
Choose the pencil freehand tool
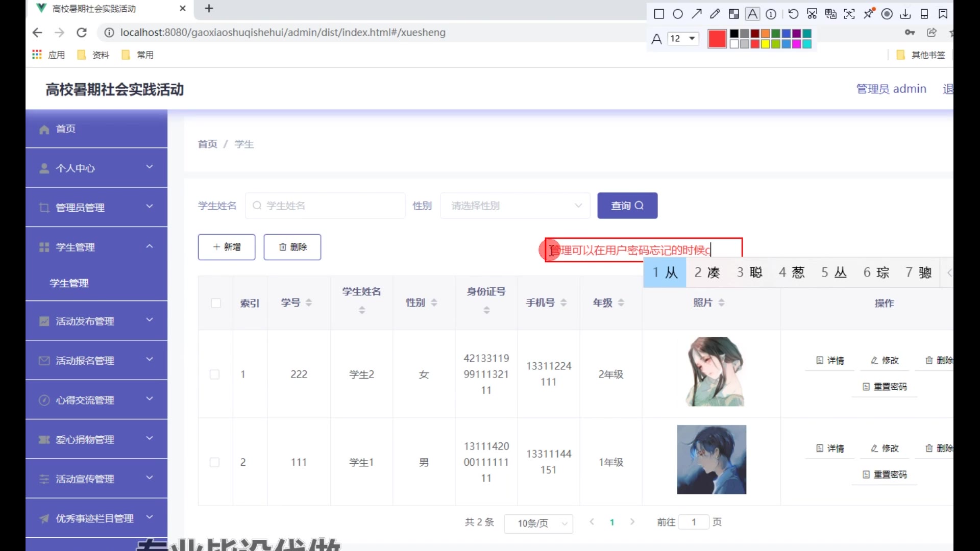coord(715,14)
